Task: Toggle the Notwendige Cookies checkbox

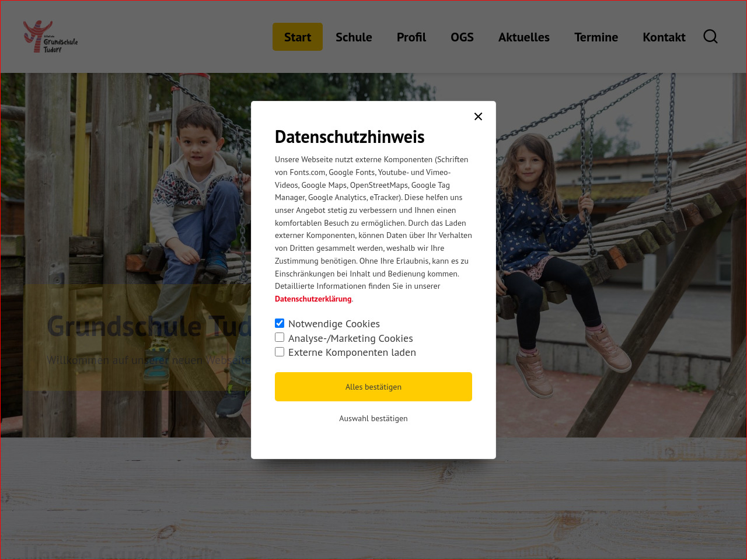Action: click(x=280, y=323)
